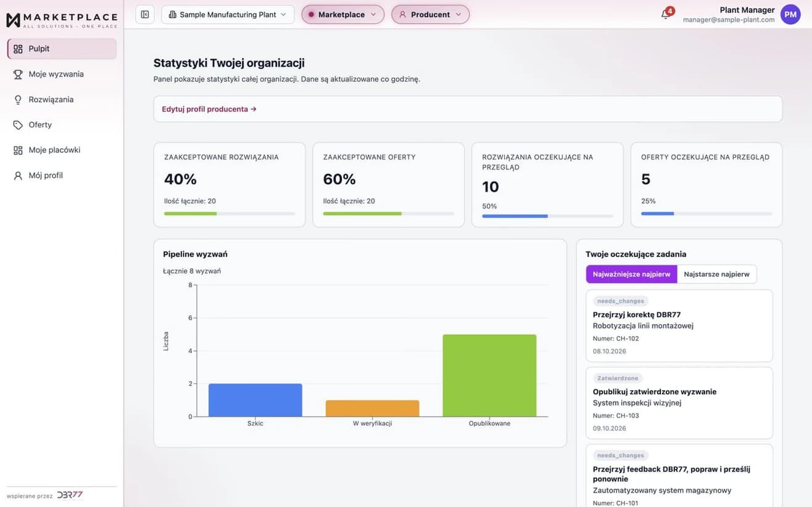Open Moje placówki
812x507 pixels.
click(62, 150)
